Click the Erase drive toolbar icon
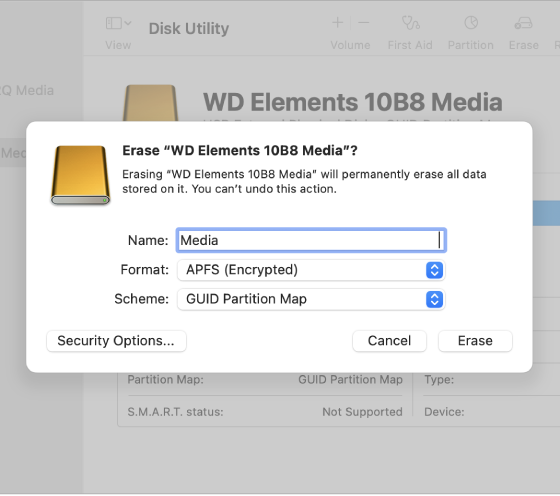 [x=523, y=23]
